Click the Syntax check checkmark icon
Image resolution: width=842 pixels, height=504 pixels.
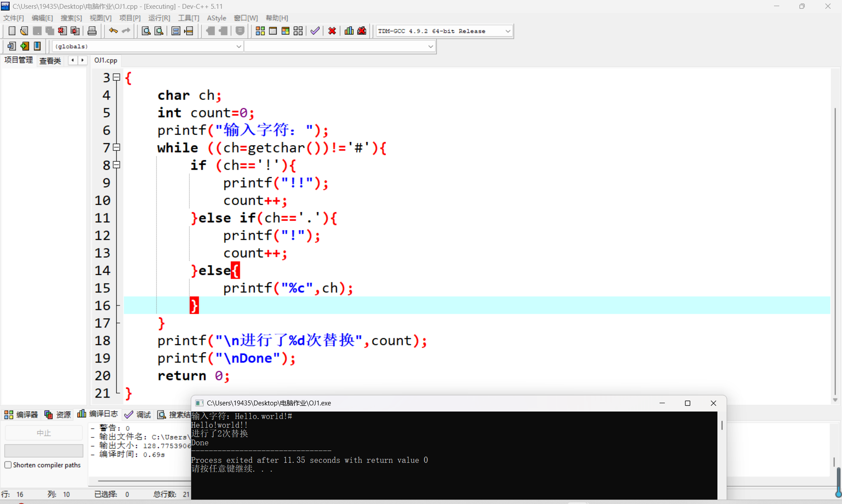pyautogui.click(x=315, y=31)
